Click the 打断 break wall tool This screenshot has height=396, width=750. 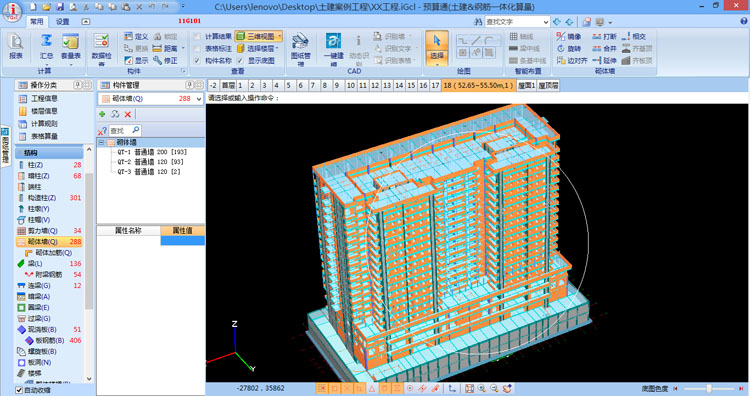[x=604, y=36]
